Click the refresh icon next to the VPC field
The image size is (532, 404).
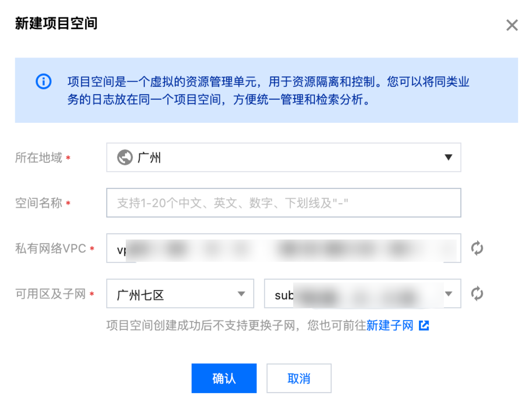point(477,248)
